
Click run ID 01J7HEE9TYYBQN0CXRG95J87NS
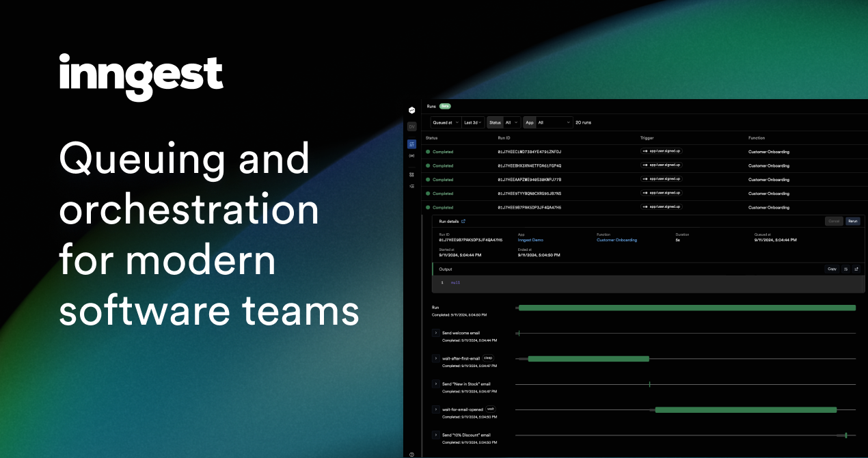[x=529, y=193]
